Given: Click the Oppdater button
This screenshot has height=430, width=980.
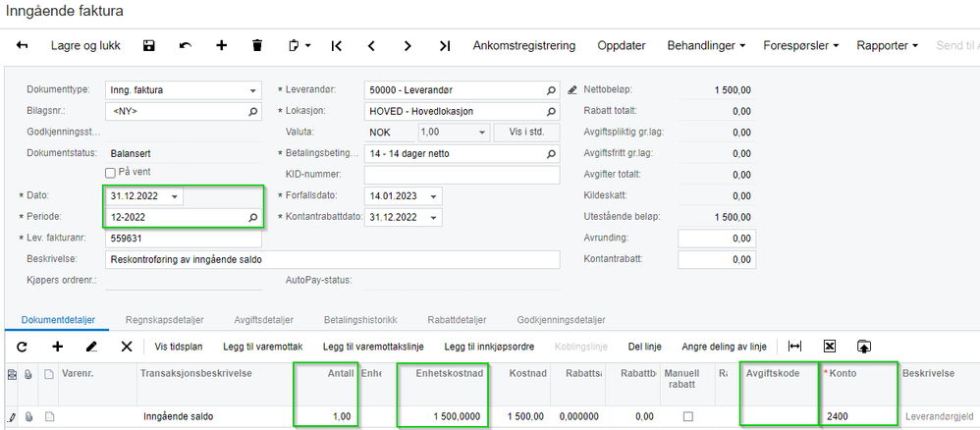Looking at the screenshot, I should pos(622,45).
